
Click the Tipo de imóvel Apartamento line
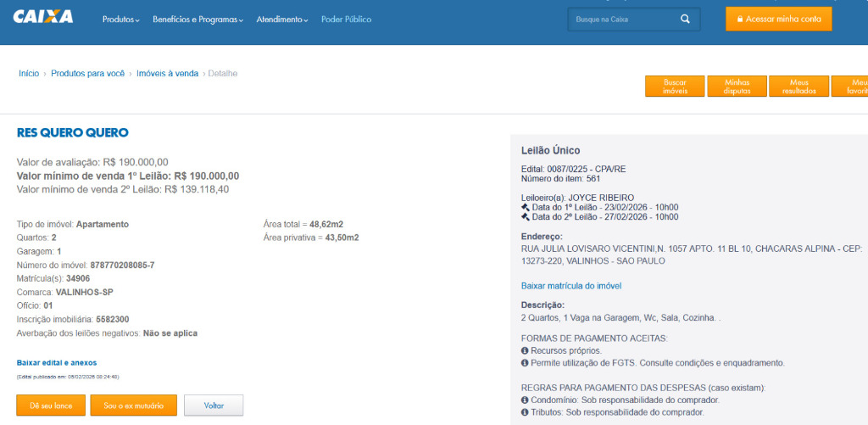(x=73, y=225)
